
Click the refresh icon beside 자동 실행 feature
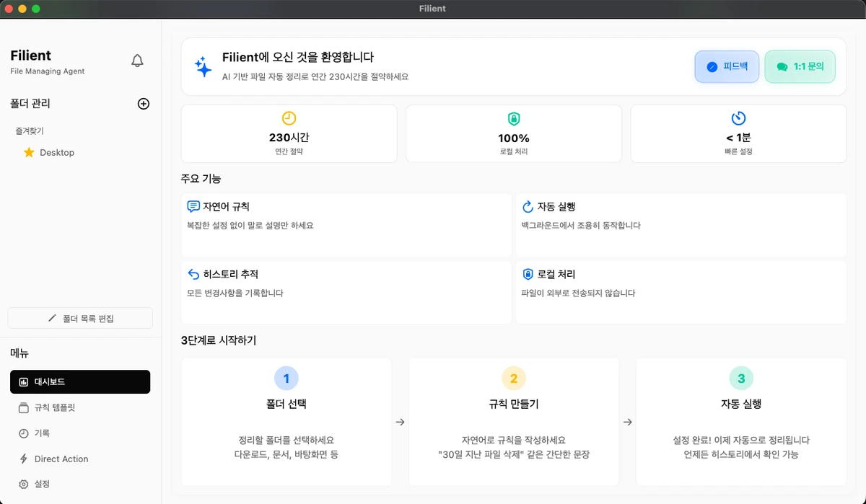(x=528, y=207)
